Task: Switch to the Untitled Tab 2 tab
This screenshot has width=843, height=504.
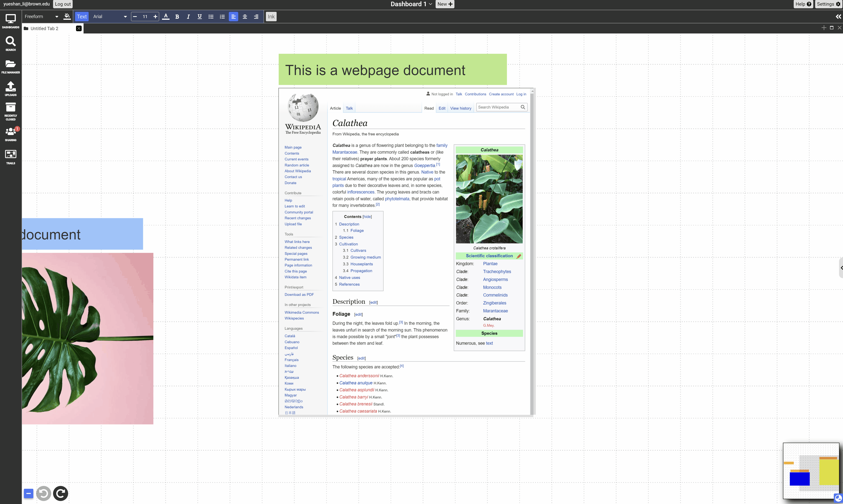Action: [45, 29]
